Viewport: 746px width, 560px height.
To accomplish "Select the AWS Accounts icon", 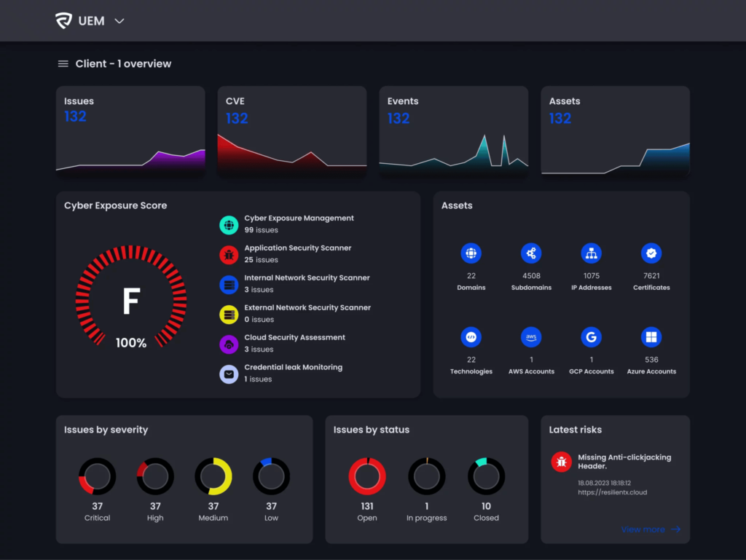I will click(x=531, y=337).
